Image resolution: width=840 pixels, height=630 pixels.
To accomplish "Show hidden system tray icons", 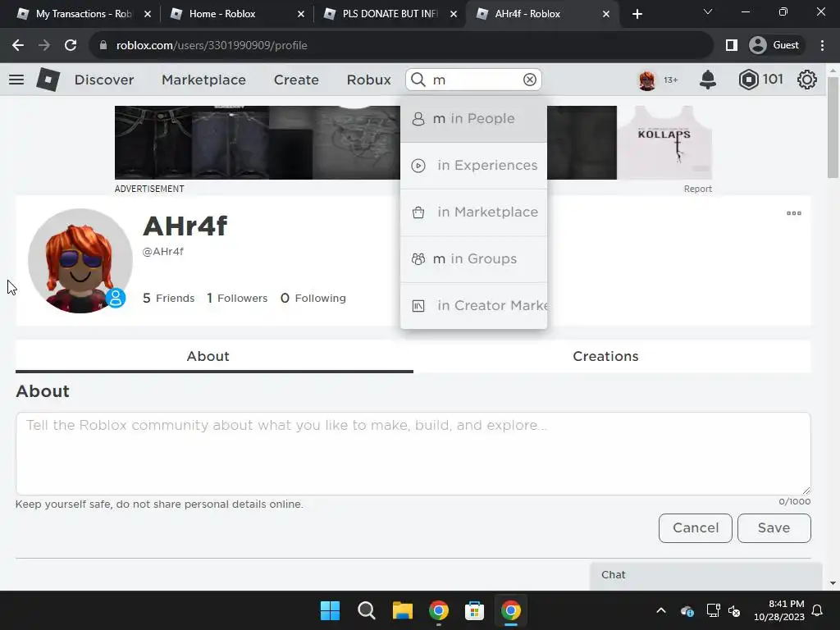I will pyautogui.click(x=661, y=610).
